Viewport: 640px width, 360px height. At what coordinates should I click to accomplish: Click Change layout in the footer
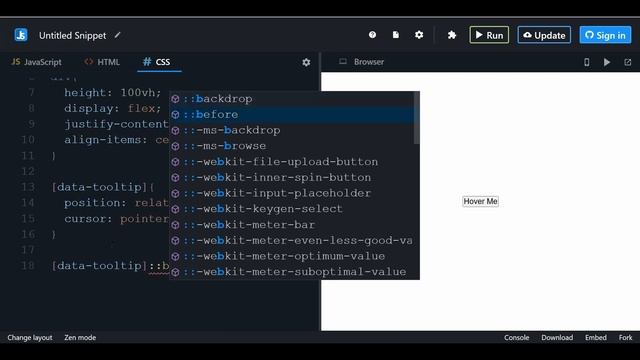click(x=30, y=338)
